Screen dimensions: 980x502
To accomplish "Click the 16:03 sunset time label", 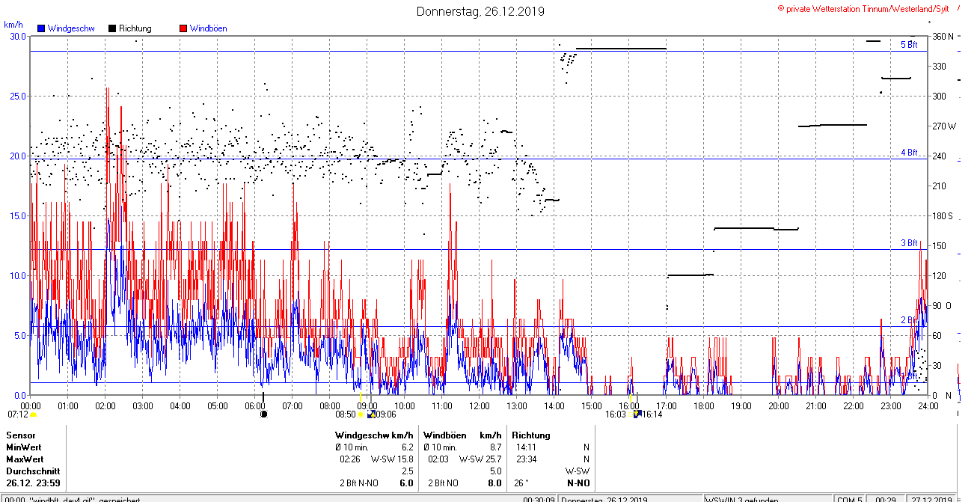I will [x=615, y=414].
